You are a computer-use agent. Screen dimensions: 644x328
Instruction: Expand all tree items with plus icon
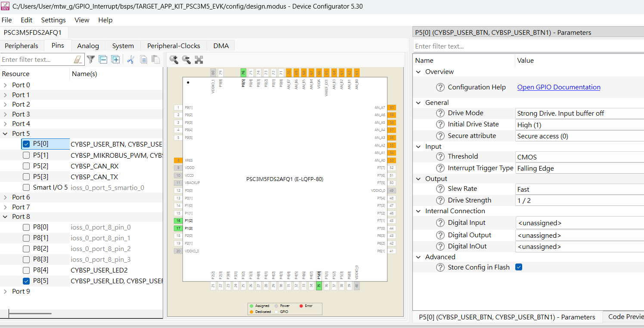(115, 59)
